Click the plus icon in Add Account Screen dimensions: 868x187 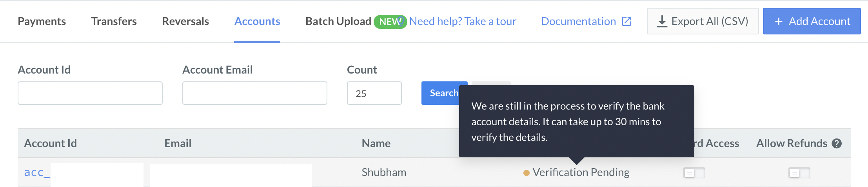(x=779, y=21)
